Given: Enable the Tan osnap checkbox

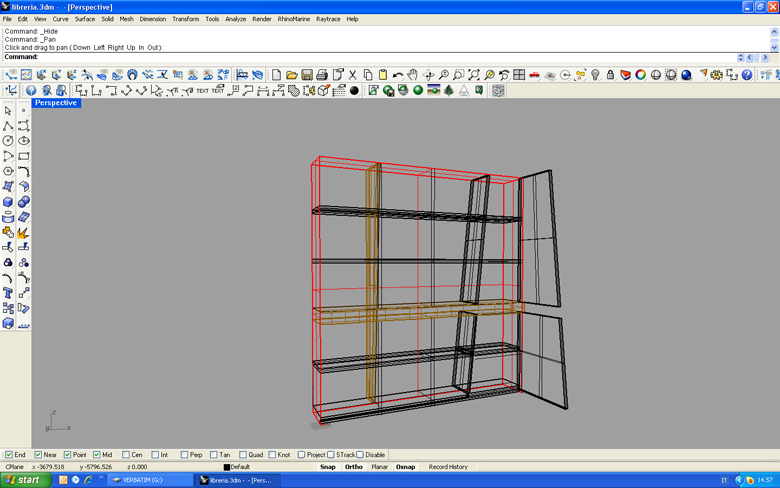Looking at the screenshot, I should click(214, 455).
